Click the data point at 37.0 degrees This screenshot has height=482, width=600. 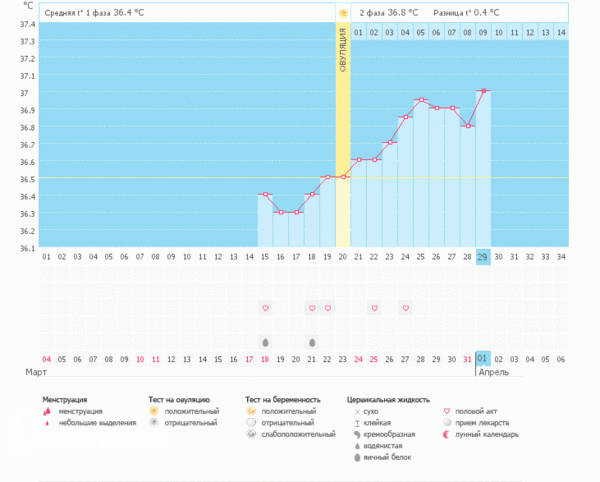pyautogui.click(x=483, y=91)
